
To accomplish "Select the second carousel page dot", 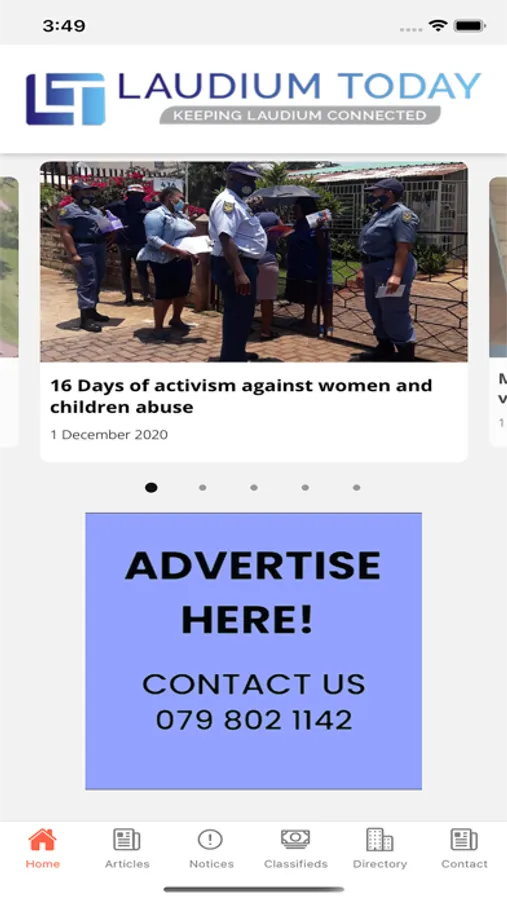I will (x=202, y=487).
